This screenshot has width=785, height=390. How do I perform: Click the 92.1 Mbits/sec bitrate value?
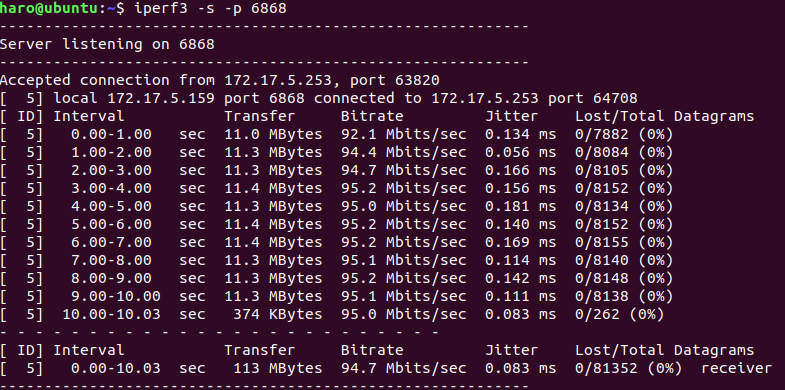pos(404,135)
